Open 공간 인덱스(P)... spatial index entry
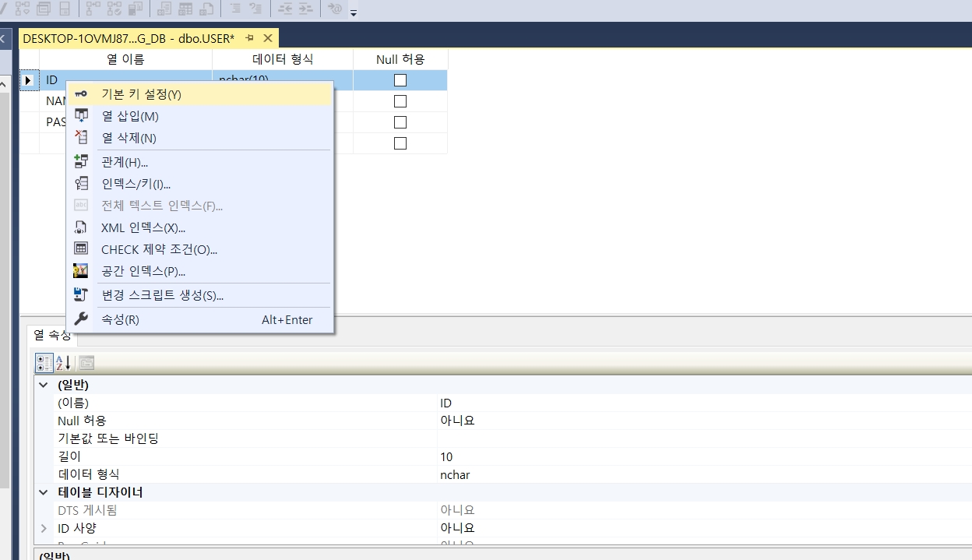Image resolution: width=972 pixels, height=560 pixels. pos(200,271)
